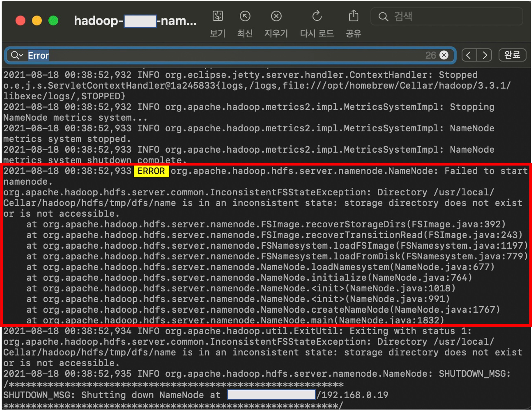This screenshot has height=410, width=532.
Task: Click 'NameNode metrics system...' line
Action: coord(75,118)
